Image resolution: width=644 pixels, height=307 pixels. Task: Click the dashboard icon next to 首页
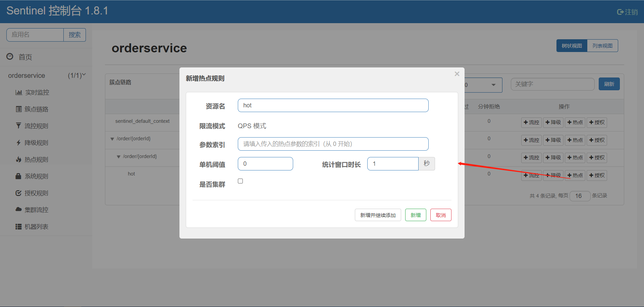(10, 56)
